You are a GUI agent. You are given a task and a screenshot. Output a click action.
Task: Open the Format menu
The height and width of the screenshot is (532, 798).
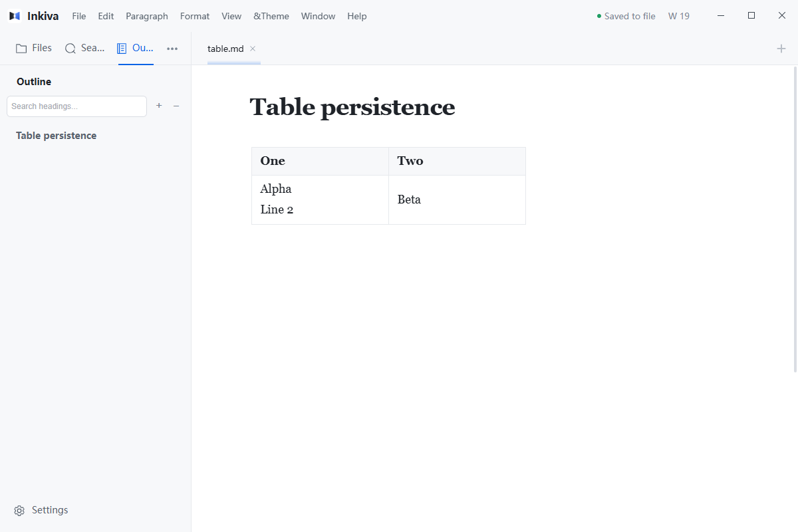click(x=195, y=16)
